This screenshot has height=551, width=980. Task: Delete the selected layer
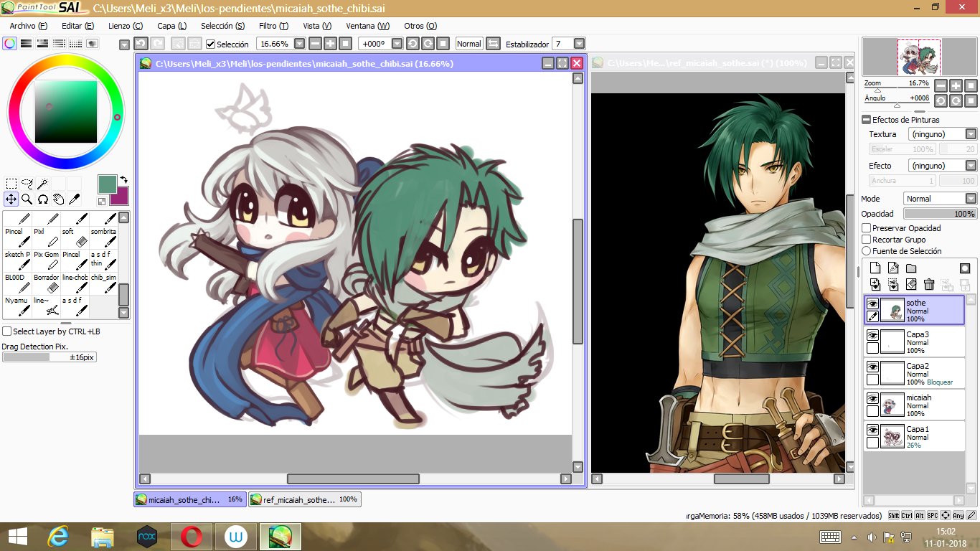click(x=929, y=285)
